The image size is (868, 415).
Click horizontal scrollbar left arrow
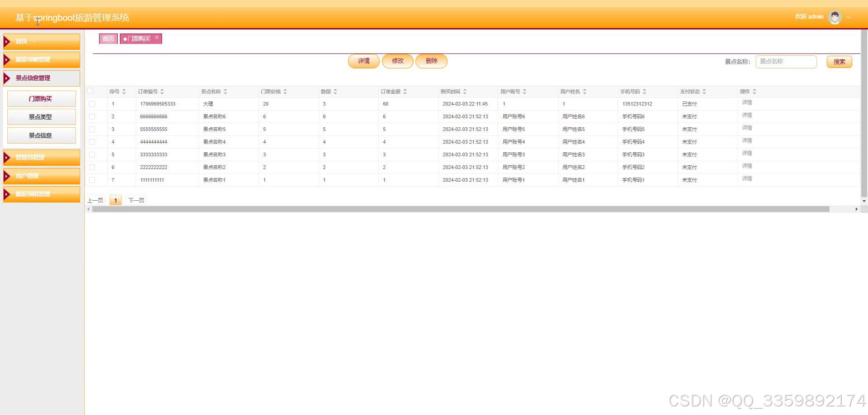click(x=88, y=209)
